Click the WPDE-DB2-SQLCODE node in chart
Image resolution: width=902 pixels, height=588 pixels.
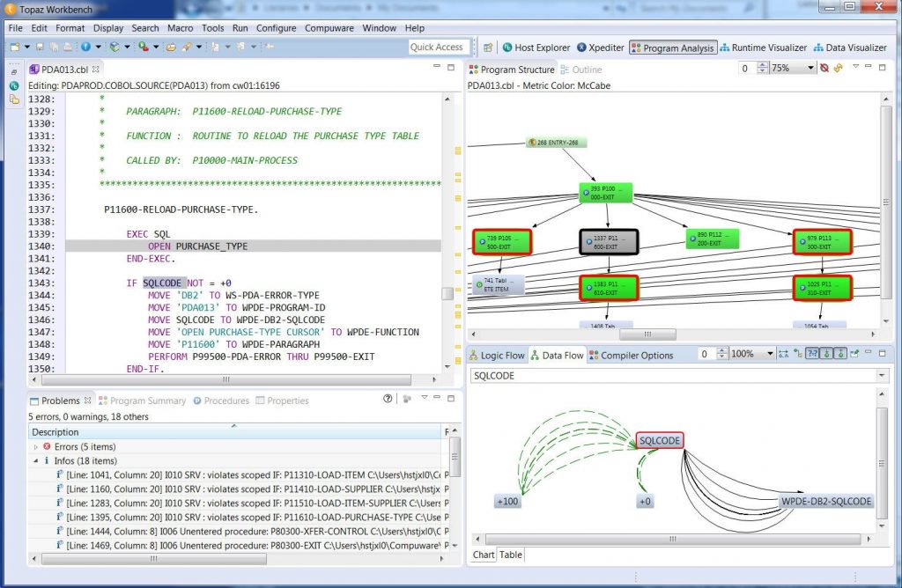(825, 501)
